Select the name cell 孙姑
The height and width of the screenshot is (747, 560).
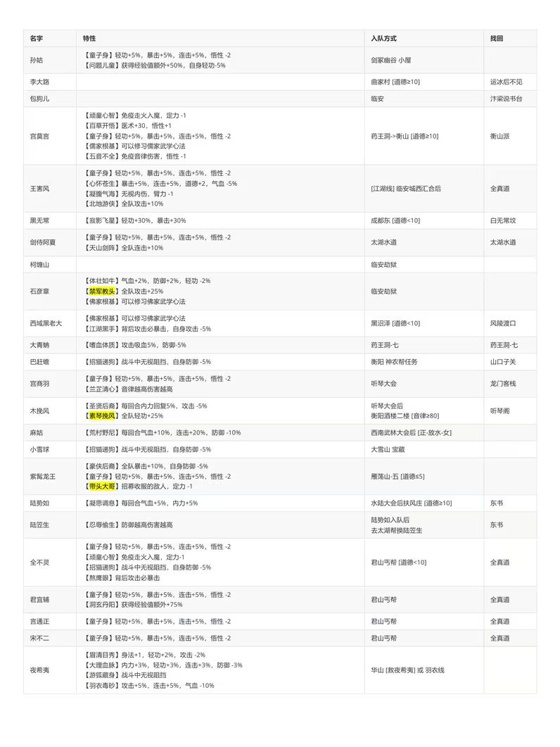(x=36, y=61)
